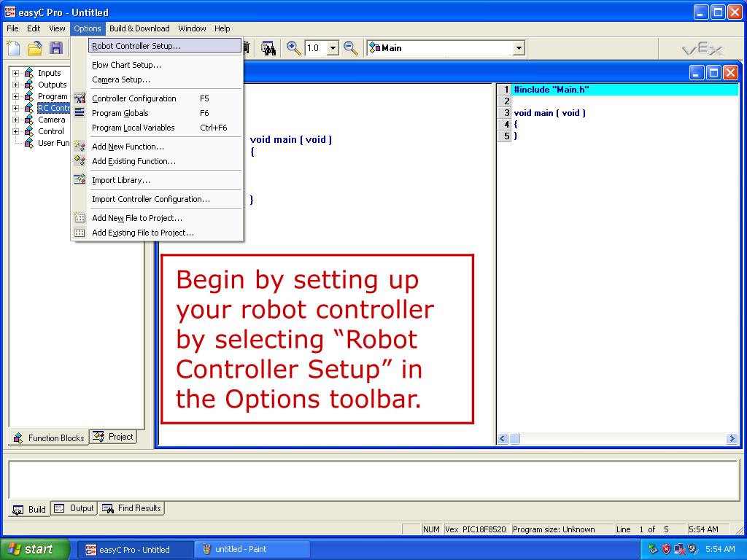Viewport: 747px width, 560px height.
Task: Click the Add Existing File to Project icon
Action: point(80,233)
